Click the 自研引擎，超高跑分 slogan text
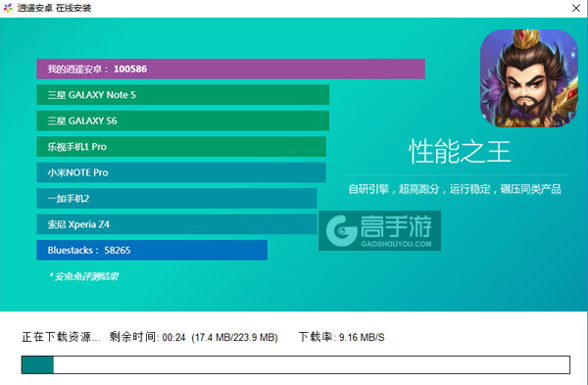This screenshot has width=588, height=385. (x=455, y=189)
